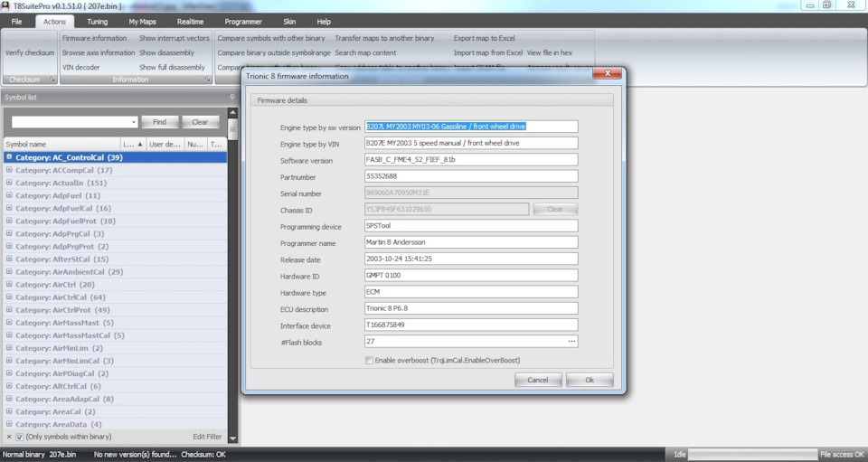868x462 pixels.
Task: Click the Software version field
Action: [471, 160]
